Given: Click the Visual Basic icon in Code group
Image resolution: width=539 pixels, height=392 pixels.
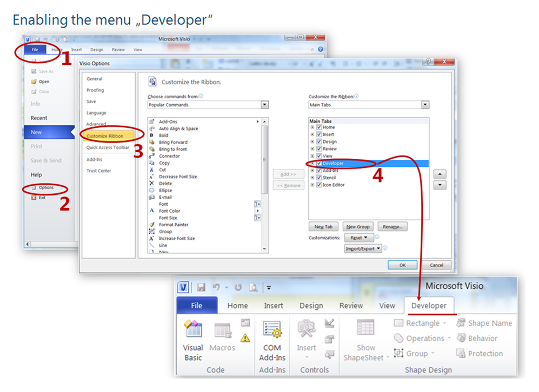Looking at the screenshot, I should [193, 328].
